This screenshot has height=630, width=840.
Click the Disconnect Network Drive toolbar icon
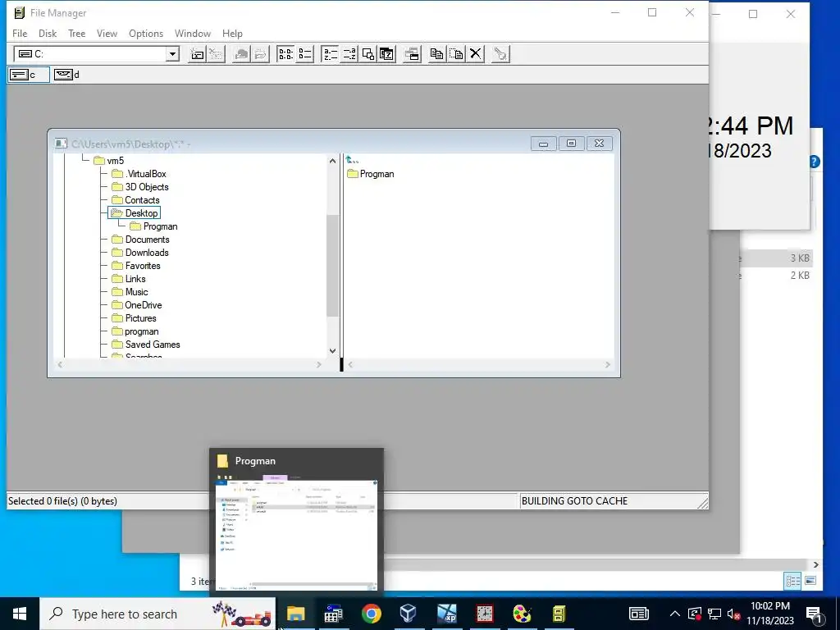click(216, 54)
